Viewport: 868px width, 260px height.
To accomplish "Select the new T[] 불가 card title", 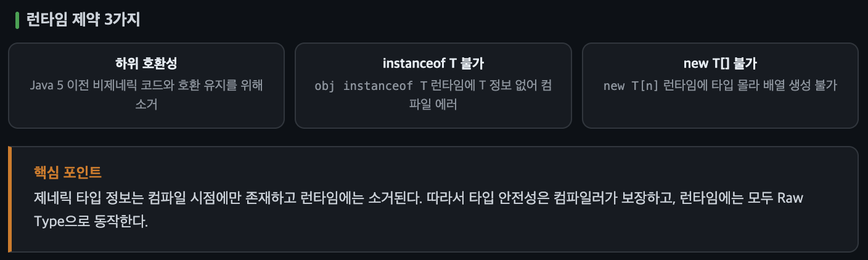I will tap(720, 63).
